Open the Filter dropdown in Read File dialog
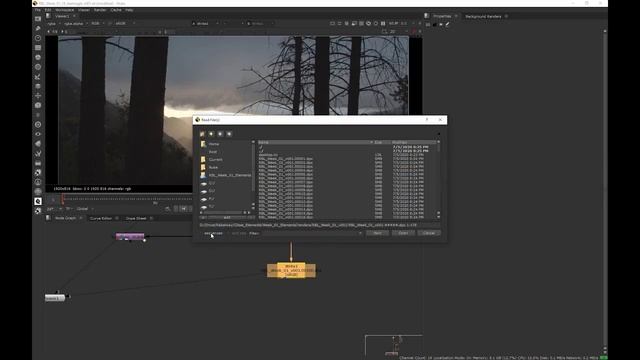The image size is (640, 360). click(312, 233)
